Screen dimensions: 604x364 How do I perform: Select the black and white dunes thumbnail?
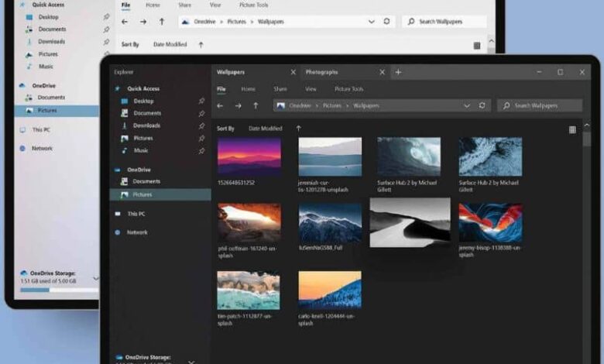click(x=410, y=222)
